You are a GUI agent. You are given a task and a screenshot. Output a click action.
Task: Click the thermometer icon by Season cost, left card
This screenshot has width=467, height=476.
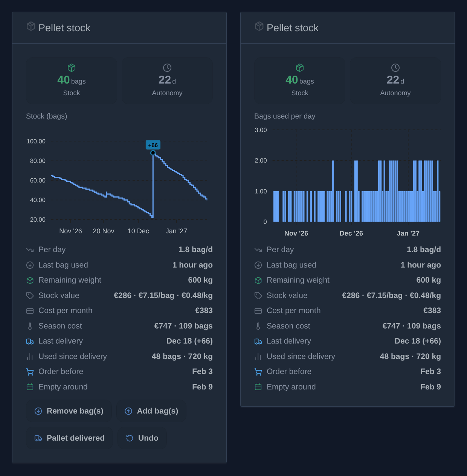(30, 326)
